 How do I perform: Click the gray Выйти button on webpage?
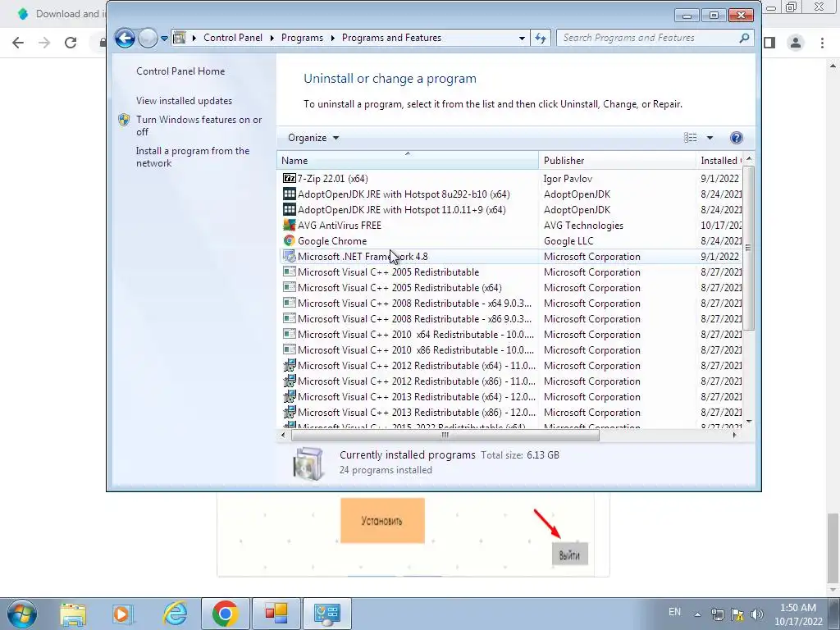[x=569, y=555]
